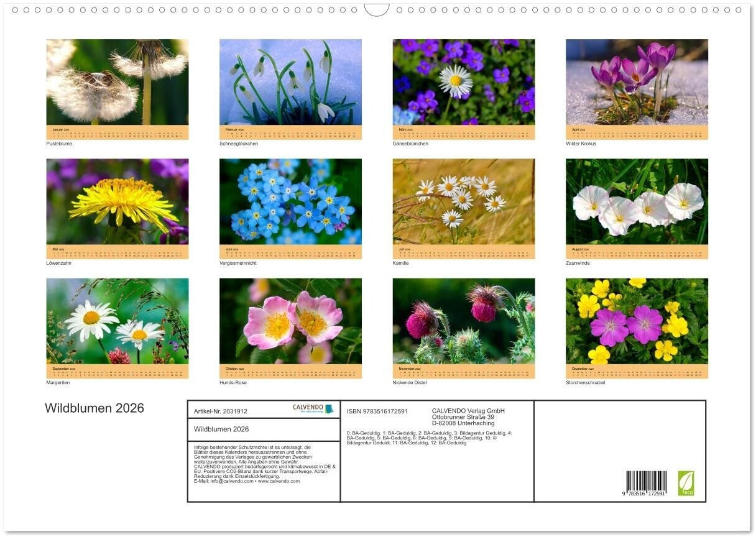Click the CALVENDO Verlag GmbH address
Screen dimensions: 756x537
[468, 417]
